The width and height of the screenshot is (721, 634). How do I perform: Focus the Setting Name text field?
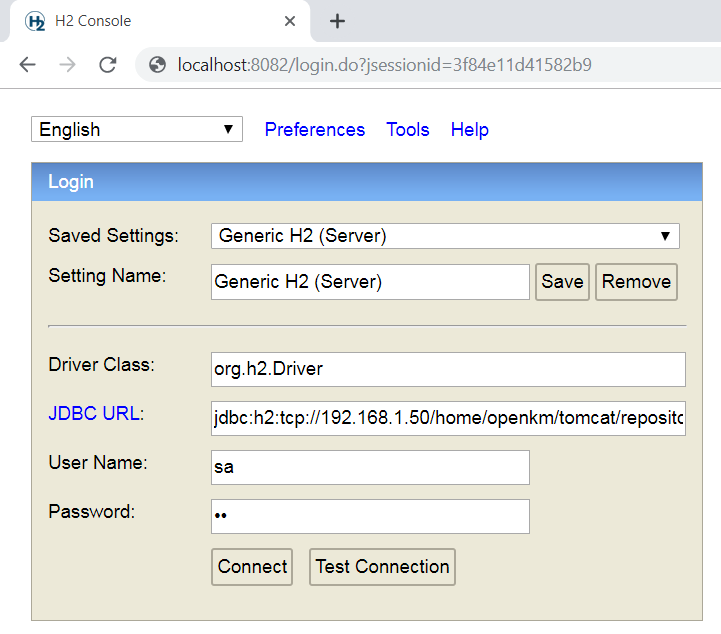pyautogui.click(x=370, y=282)
